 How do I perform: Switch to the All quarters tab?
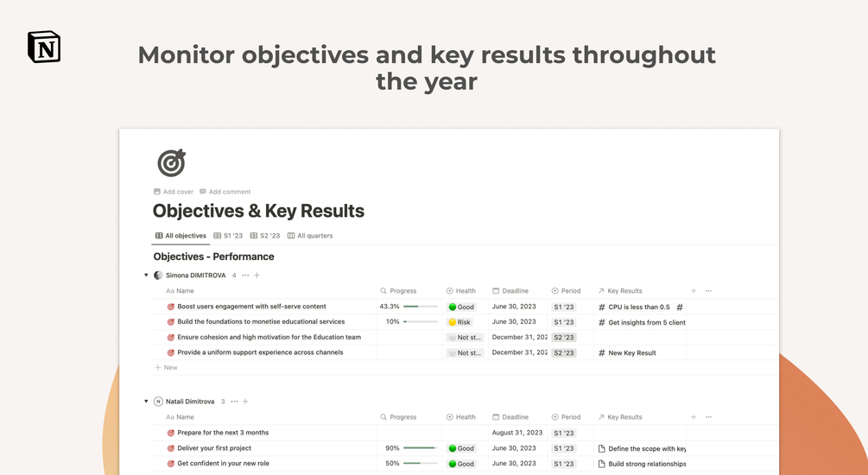[x=310, y=236]
